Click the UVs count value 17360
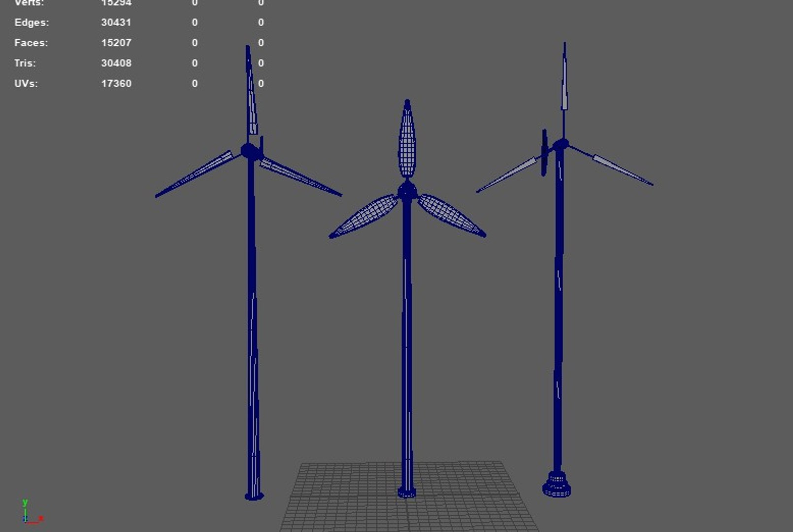 tap(116, 84)
